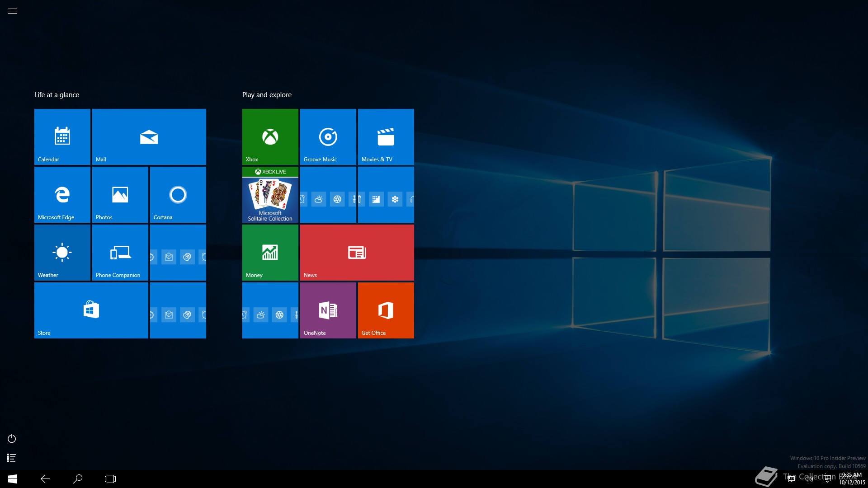868x488 pixels.
Task: Launch the Xbox tile
Action: (x=270, y=137)
